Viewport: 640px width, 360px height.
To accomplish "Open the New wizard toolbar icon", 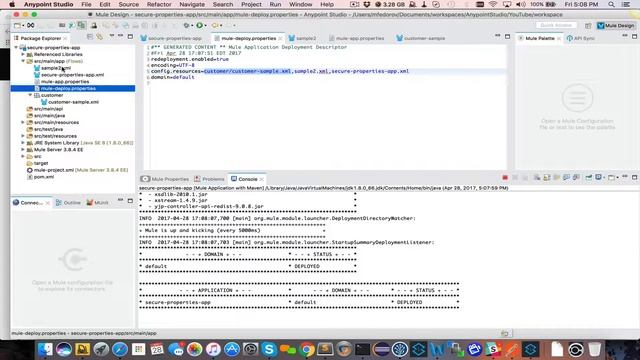I will point(17,25).
